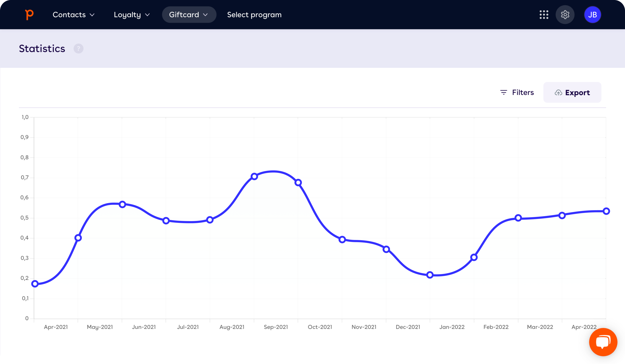Click the filter lines icon
This screenshot has height=364, width=625.
[503, 92]
